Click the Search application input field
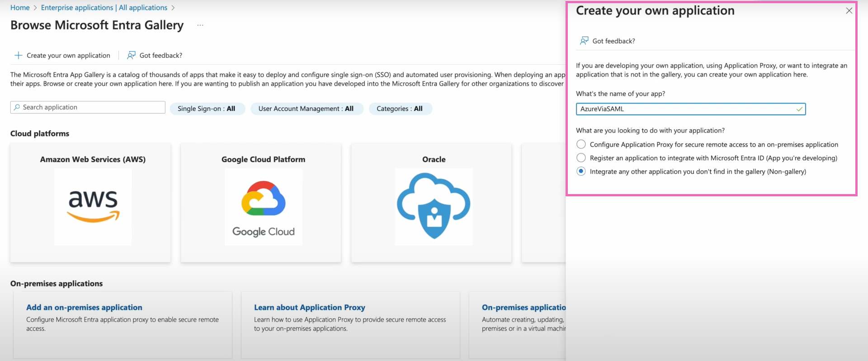Image resolution: width=868 pixels, height=361 pixels. click(88, 107)
